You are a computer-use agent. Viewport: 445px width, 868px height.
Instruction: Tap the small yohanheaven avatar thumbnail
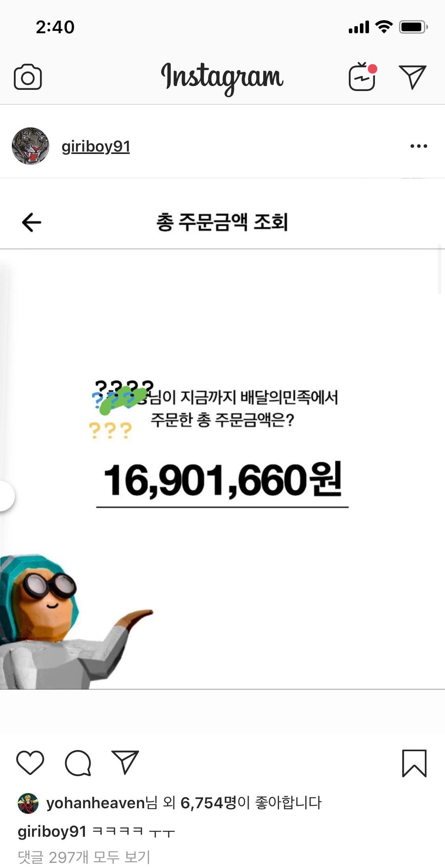coord(28,803)
